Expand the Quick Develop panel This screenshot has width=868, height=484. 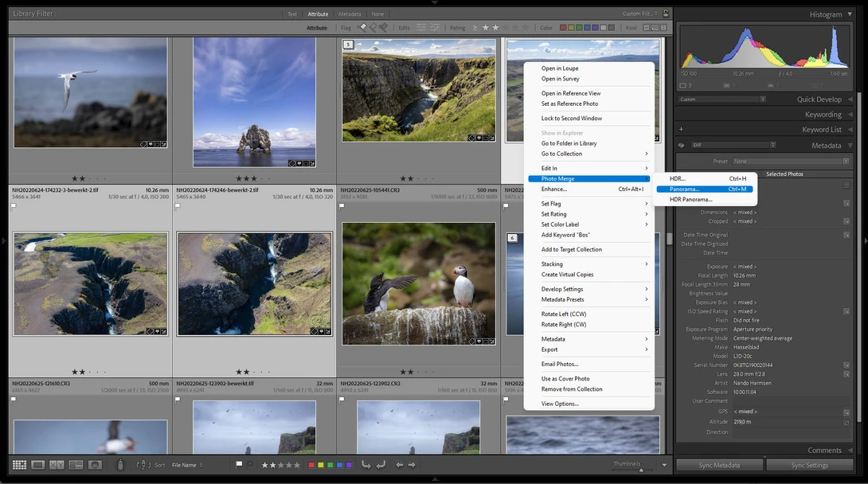850,99
